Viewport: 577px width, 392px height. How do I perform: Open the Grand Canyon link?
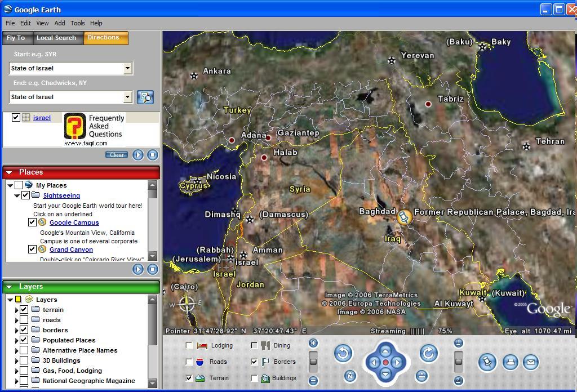[71, 250]
